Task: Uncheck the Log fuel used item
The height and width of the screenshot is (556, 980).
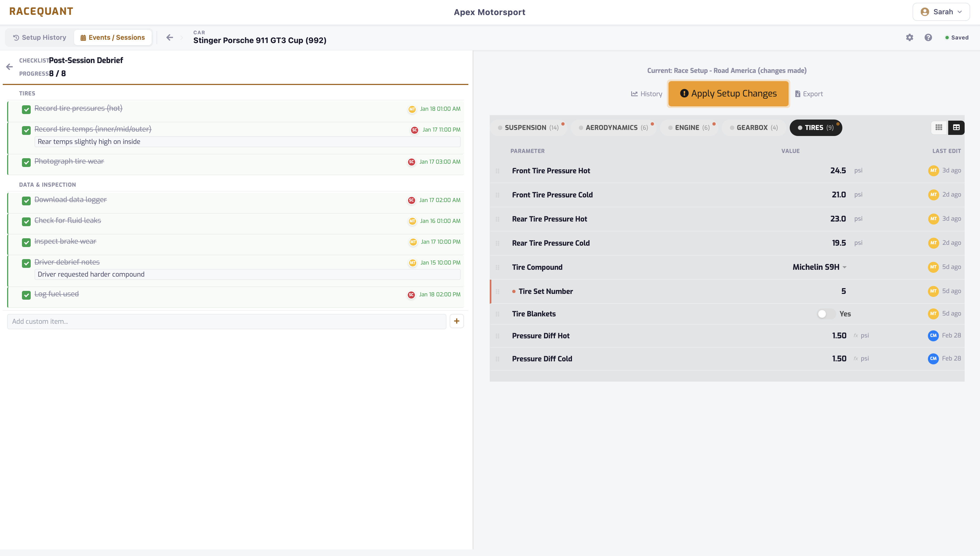Action: point(26,295)
